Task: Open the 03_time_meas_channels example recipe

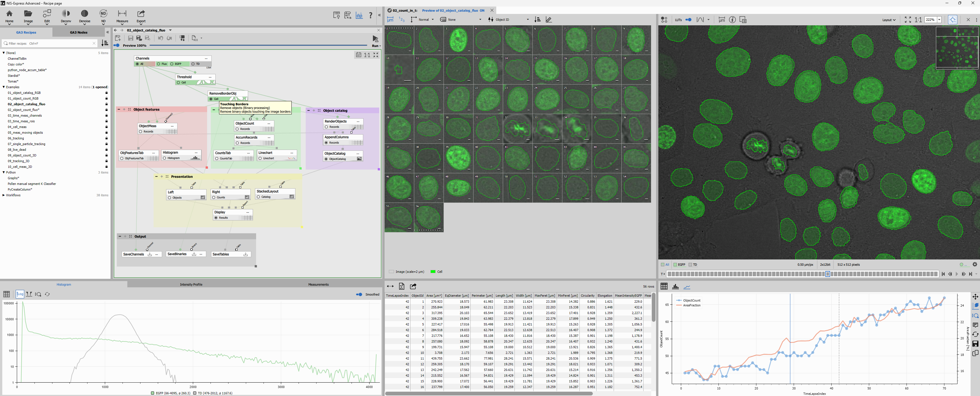Action: (25, 115)
